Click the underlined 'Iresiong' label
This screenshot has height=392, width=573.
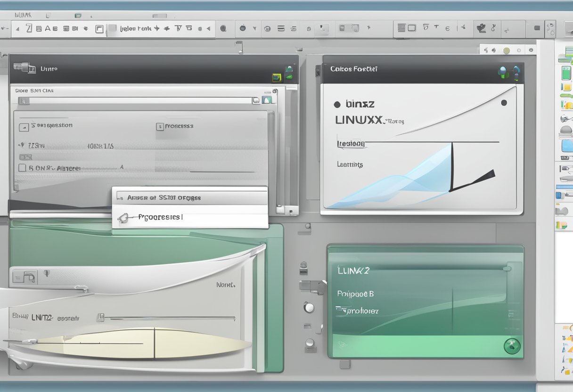coord(351,144)
